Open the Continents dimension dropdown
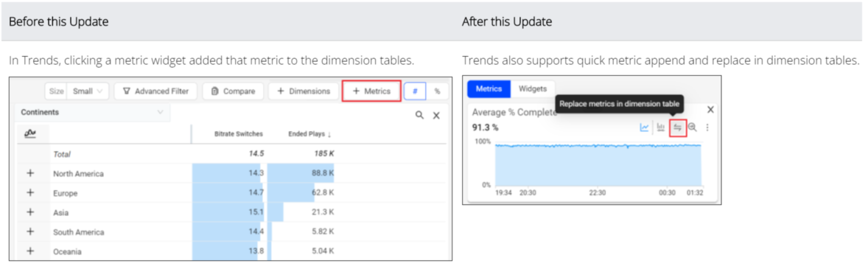868x272 pixels. click(x=92, y=112)
